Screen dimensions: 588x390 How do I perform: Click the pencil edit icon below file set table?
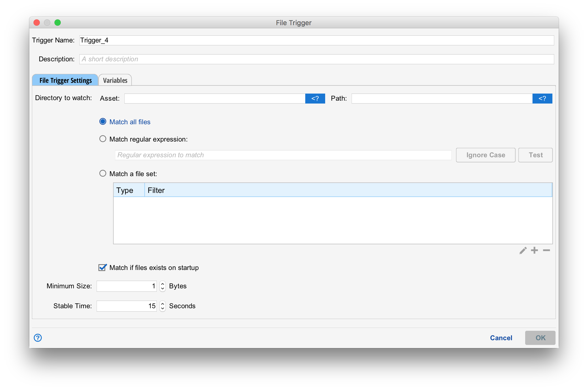tap(523, 251)
